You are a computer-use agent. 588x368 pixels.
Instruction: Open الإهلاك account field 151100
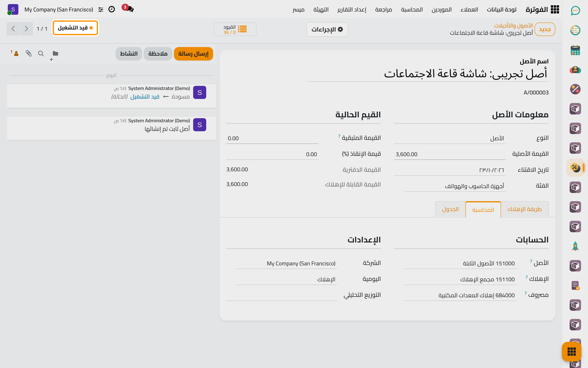coord(460,279)
